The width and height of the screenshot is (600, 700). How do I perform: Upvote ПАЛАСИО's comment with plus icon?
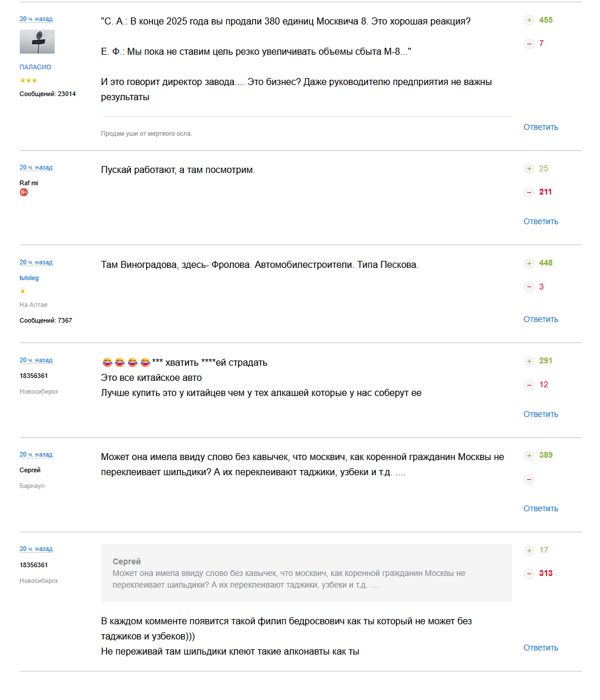tap(529, 20)
